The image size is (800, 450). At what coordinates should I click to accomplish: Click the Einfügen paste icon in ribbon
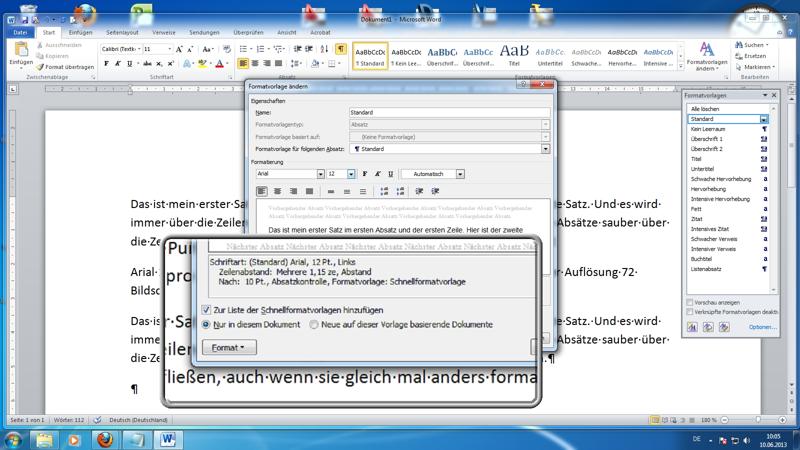pos(21,50)
